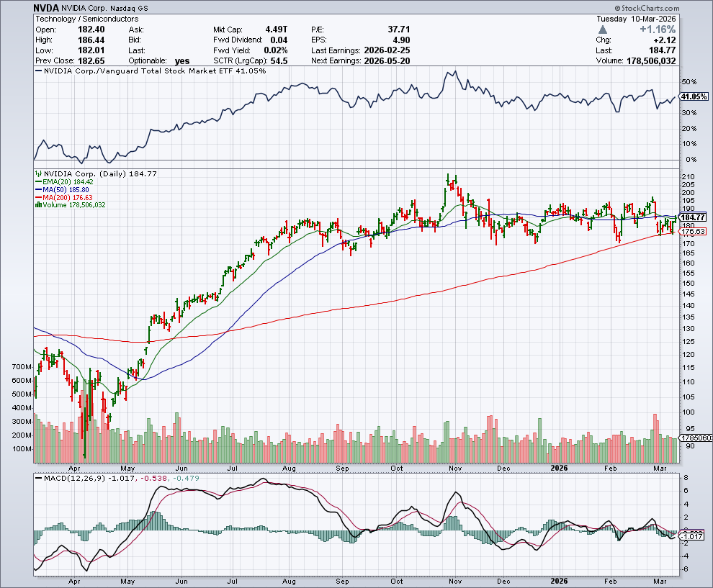
Task: Click the P/E value 37.71
Action: tap(399, 30)
